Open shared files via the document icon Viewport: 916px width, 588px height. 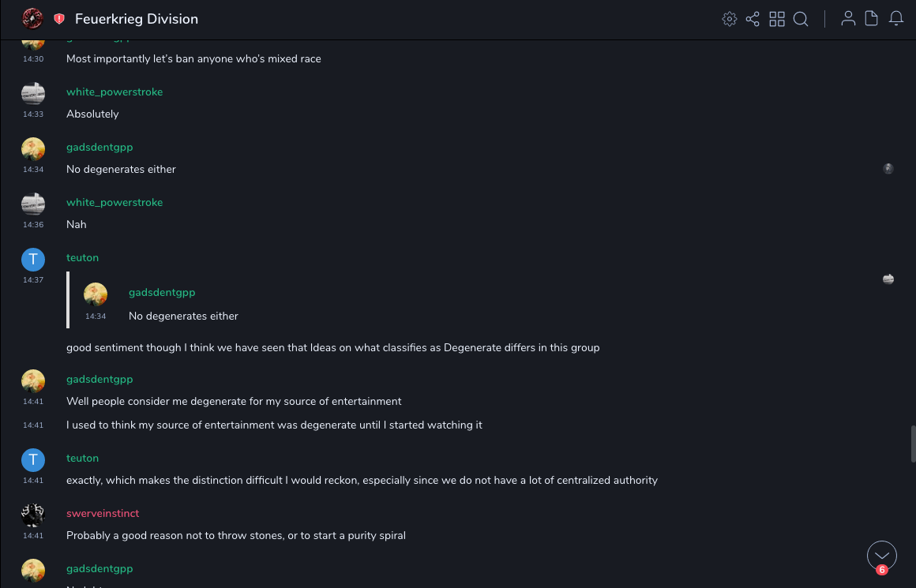click(872, 19)
